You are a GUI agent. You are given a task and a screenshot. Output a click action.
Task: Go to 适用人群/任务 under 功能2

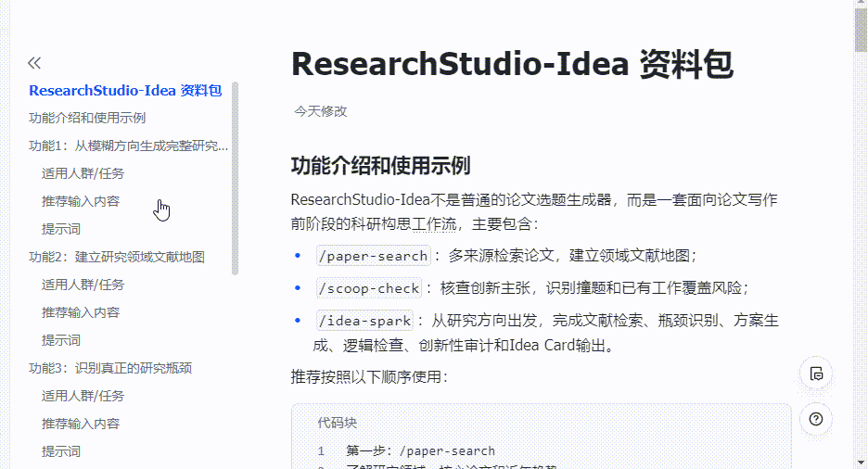(x=83, y=285)
